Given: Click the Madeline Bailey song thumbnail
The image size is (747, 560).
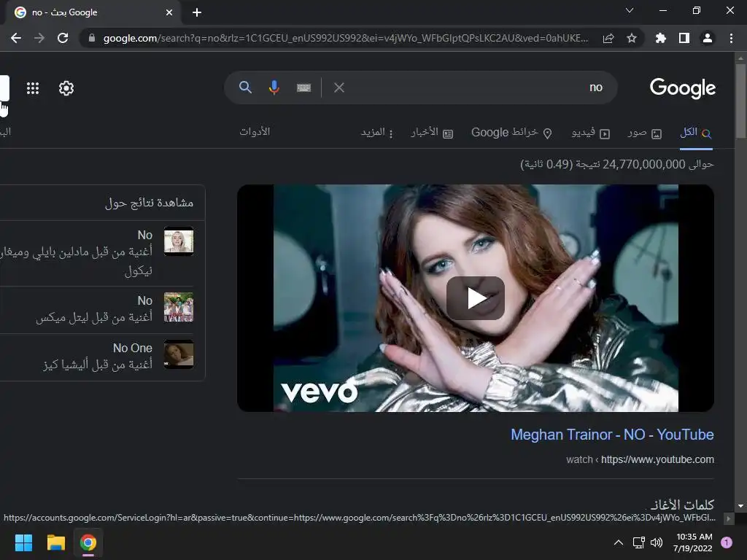Looking at the screenshot, I should click(179, 241).
